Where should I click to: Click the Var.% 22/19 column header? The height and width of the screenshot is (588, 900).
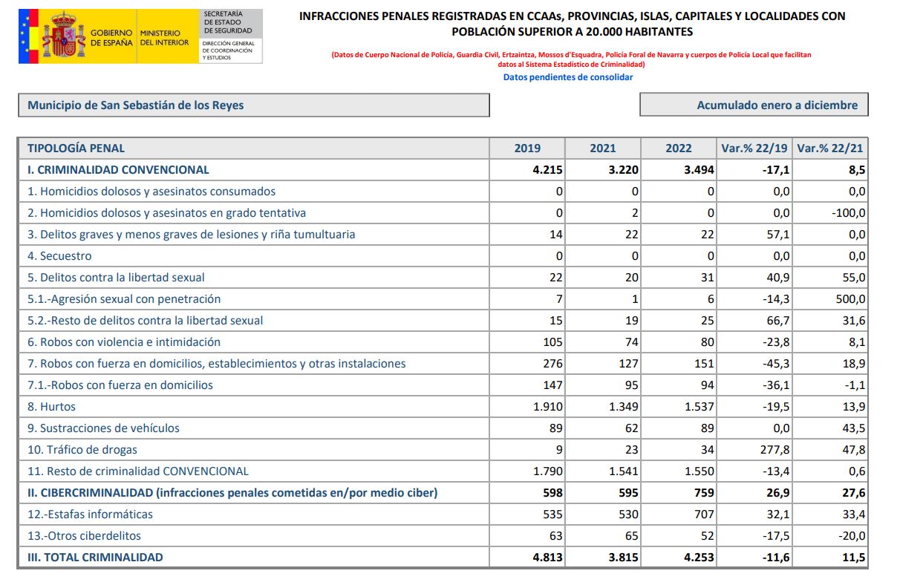(x=754, y=148)
